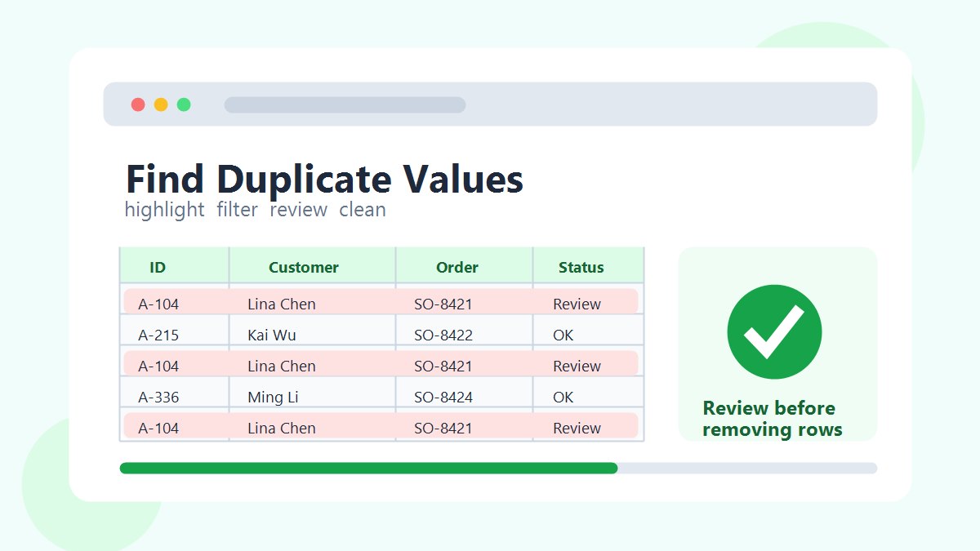Click the SO-8424 order cell
Viewport: 980px width, 551px height.
[x=443, y=397]
